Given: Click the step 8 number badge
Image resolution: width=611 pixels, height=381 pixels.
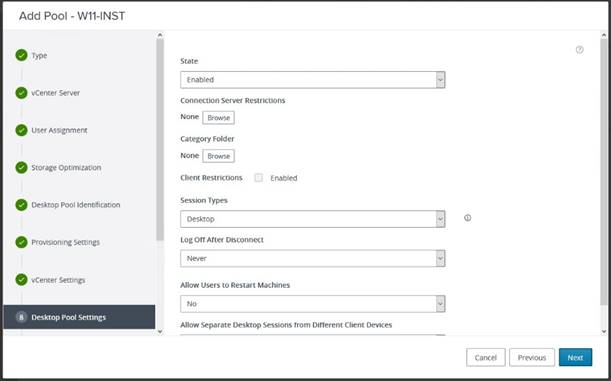Looking at the screenshot, I should tap(21, 317).
